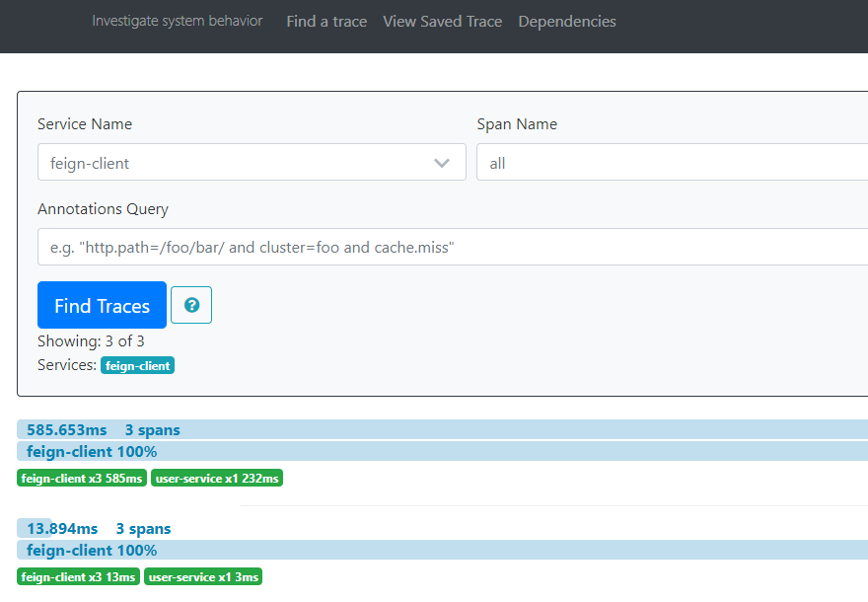
Task: Click the Span Name label
Action: (x=517, y=124)
